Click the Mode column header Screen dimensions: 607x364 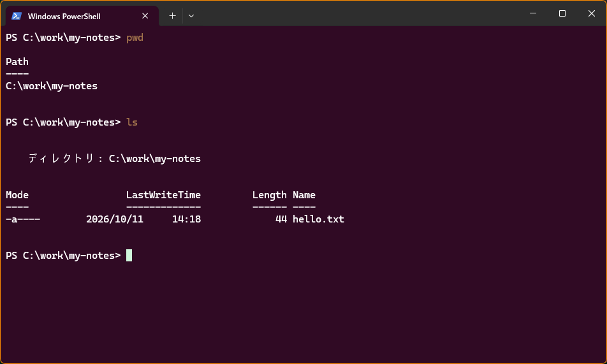(17, 195)
